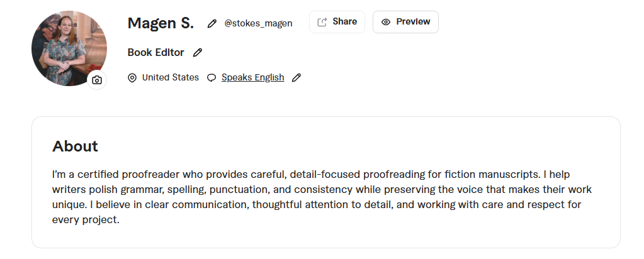This screenshot has width=644, height=259.
Task: Click edit pencil next to Book Editor
Action: [198, 53]
